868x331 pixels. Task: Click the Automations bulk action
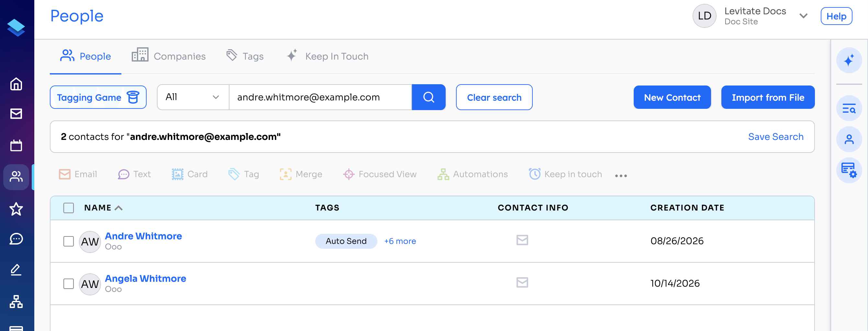(473, 174)
